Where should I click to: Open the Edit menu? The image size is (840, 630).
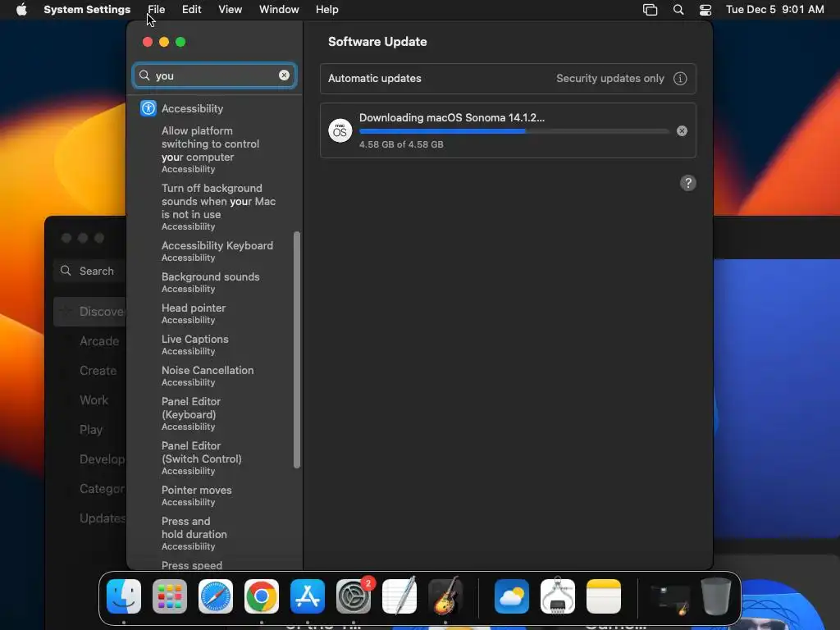tap(191, 10)
